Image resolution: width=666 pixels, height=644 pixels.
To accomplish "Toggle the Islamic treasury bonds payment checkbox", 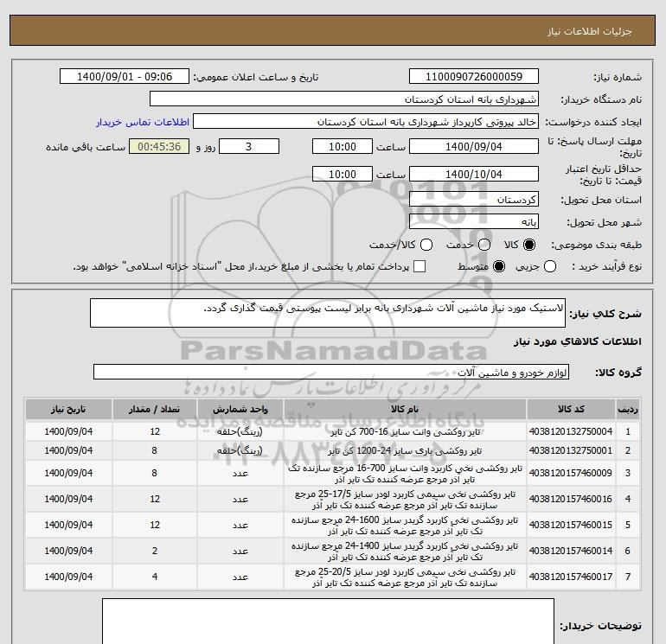I will pos(419,266).
